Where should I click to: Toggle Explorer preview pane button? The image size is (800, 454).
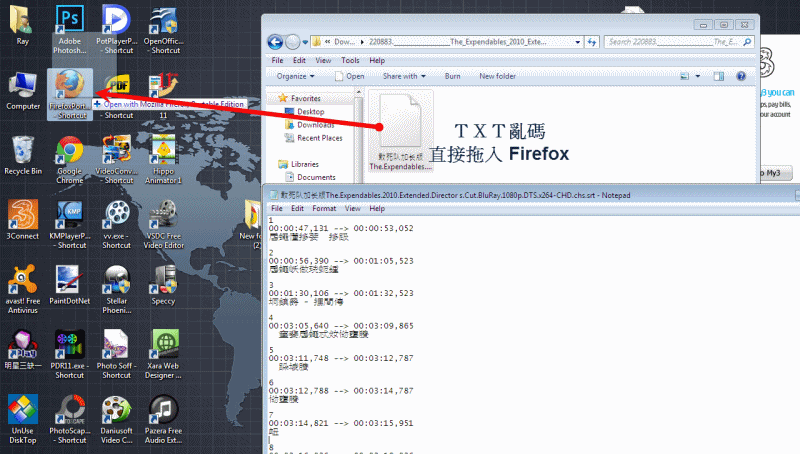point(718,76)
